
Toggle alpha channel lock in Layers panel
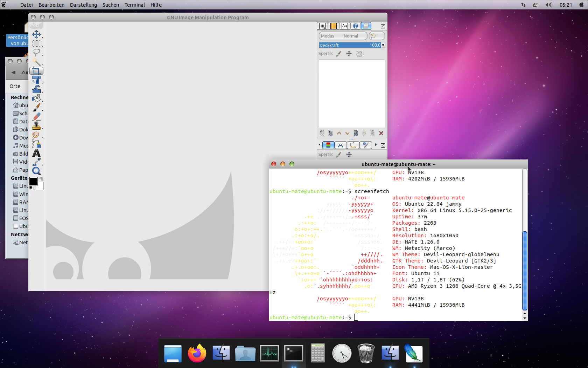point(359,54)
